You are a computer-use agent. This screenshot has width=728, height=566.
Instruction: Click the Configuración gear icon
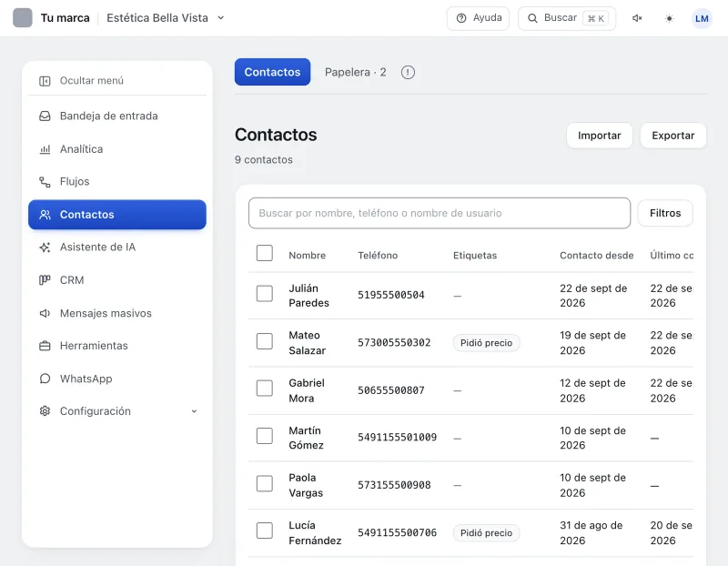pyautogui.click(x=45, y=411)
